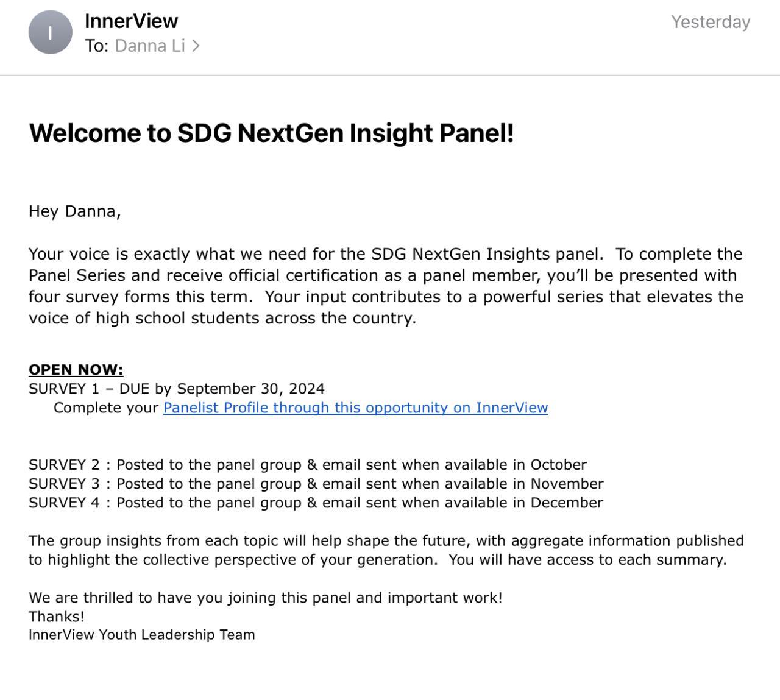780x700 pixels.
Task: Select recipient Danna Li
Action: point(150,46)
